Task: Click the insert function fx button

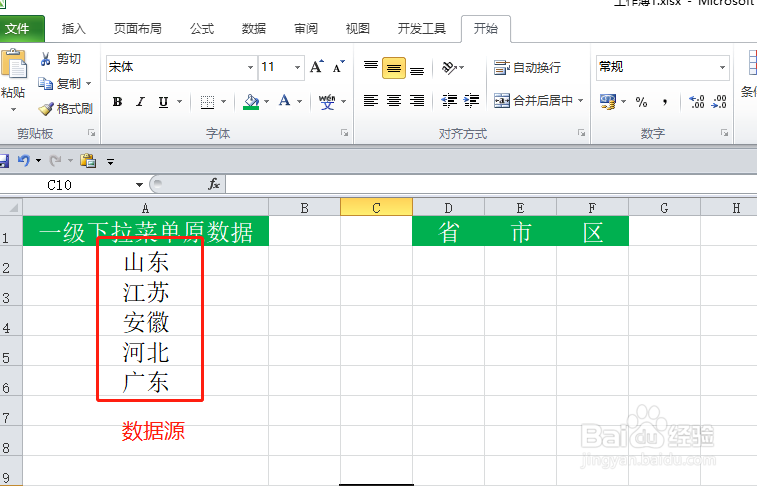Action: pos(214,184)
